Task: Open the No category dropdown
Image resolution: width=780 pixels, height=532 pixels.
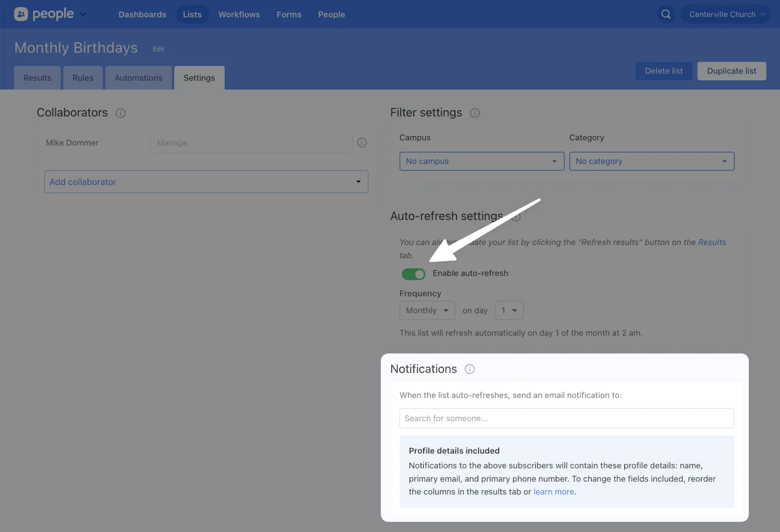Action: [651, 161]
